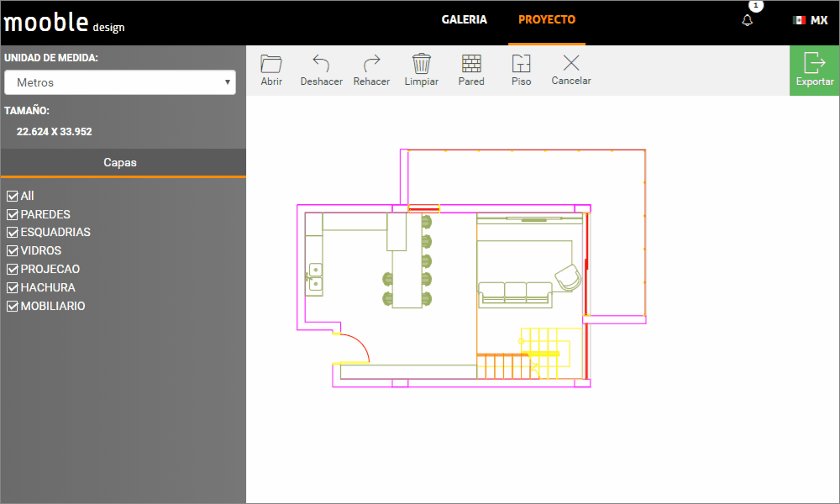Image resolution: width=840 pixels, height=504 pixels.
Task: Go to the GALERIA tab
Action: click(464, 20)
